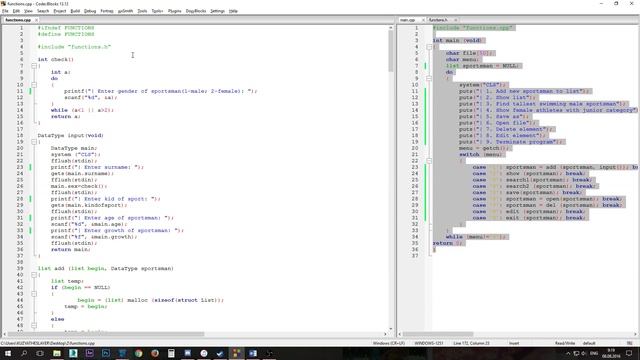Collapse the do-block fold at line 10 in functions.cpp
This screenshot has width=640, height=360.
point(34,85)
